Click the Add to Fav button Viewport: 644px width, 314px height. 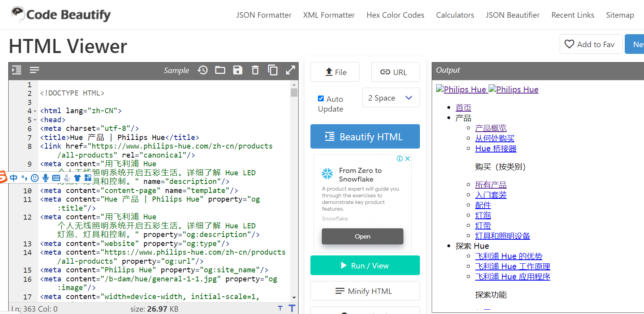pyautogui.click(x=591, y=44)
